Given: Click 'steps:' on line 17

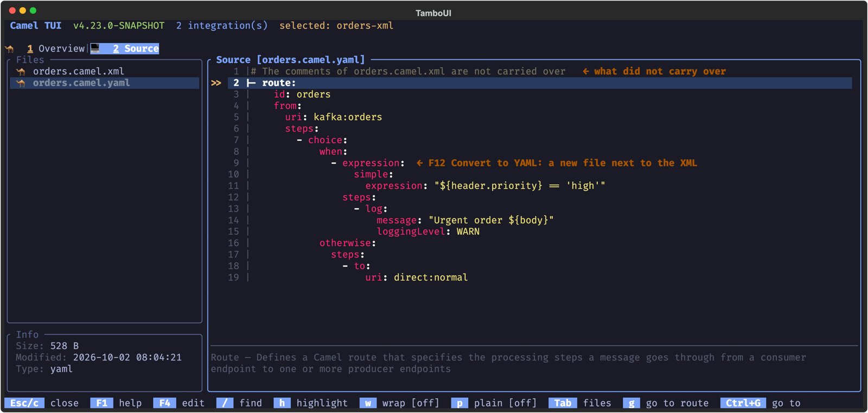Looking at the screenshot, I should [x=348, y=254].
